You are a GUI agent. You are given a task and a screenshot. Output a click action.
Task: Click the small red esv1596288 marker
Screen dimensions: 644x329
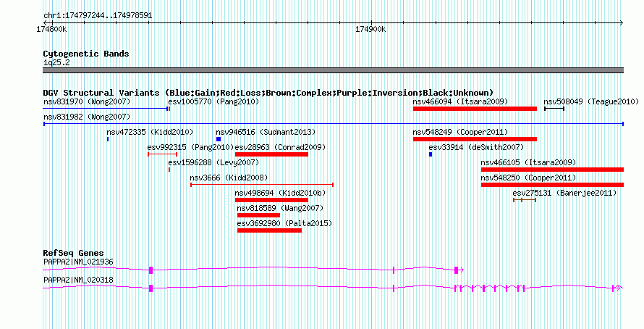click(x=169, y=170)
